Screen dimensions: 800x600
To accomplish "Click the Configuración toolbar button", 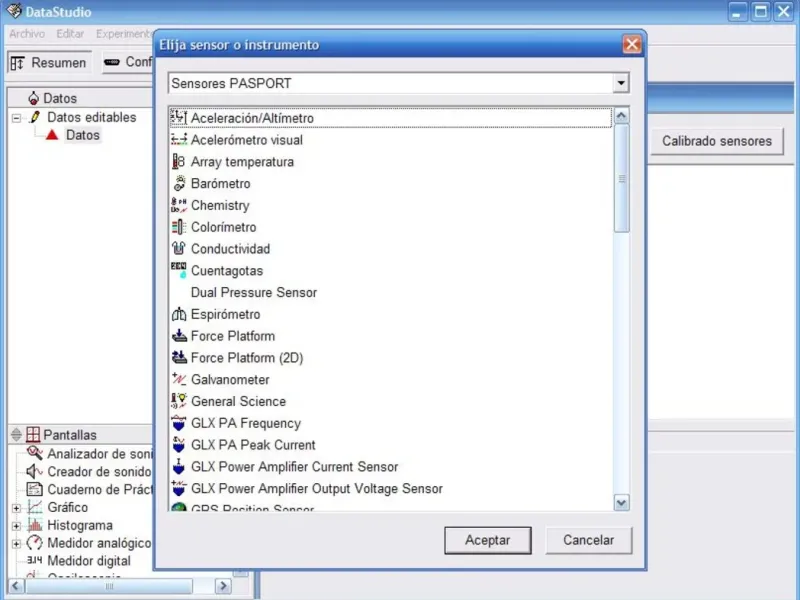I will click(128, 62).
